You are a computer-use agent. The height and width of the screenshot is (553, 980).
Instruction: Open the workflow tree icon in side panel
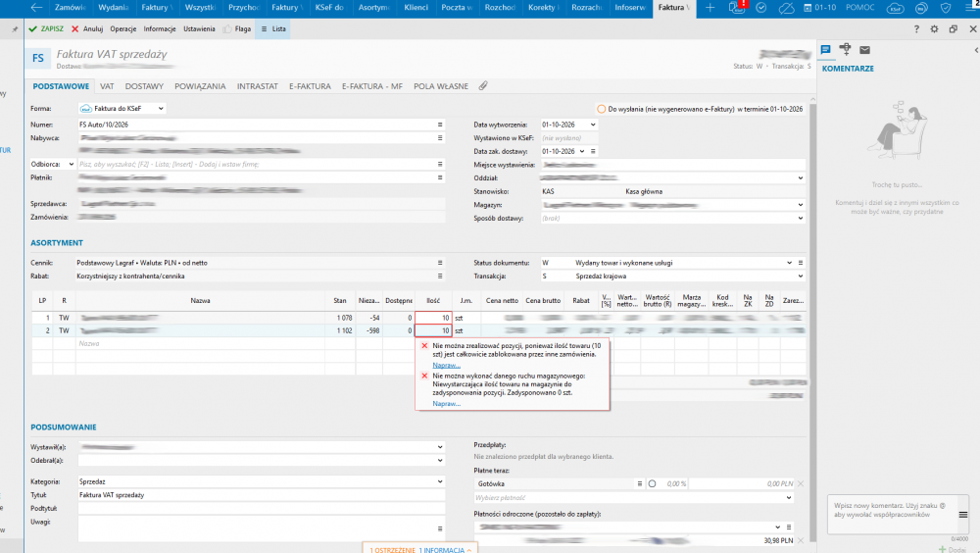(x=845, y=49)
